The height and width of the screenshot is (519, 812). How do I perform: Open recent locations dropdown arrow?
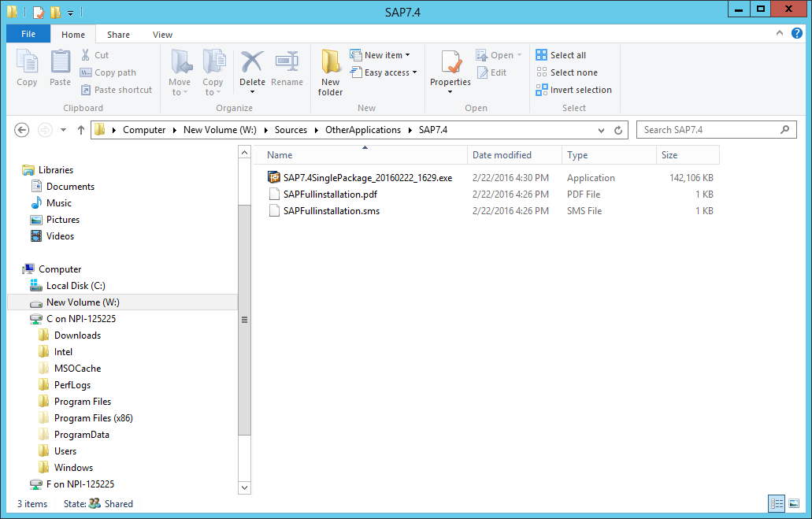click(63, 130)
